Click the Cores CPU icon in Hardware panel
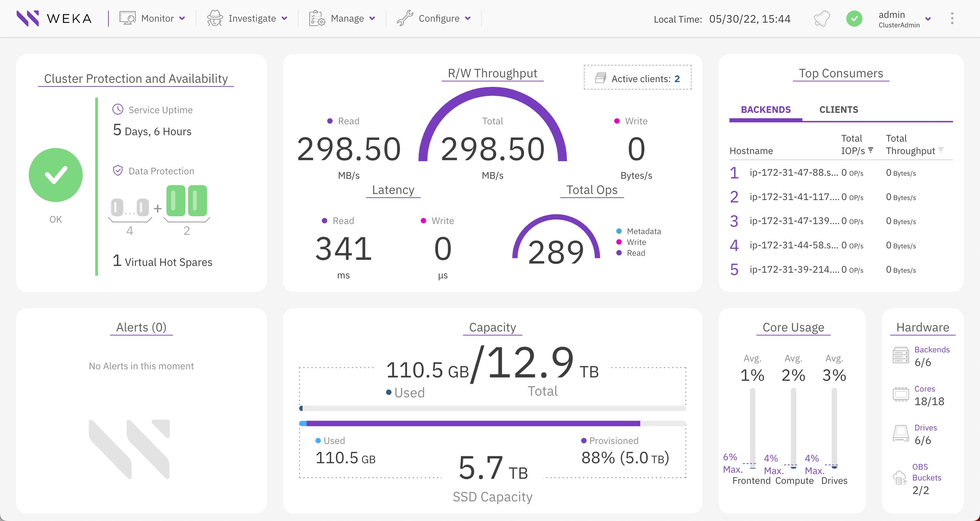980x521 pixels. pos(900,395)
